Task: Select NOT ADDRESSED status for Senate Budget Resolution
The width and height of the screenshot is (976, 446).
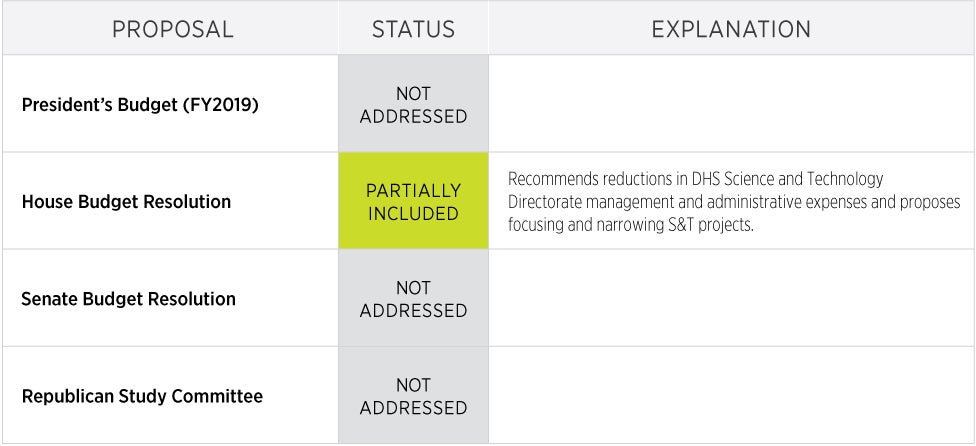Action: coord(413,299)
